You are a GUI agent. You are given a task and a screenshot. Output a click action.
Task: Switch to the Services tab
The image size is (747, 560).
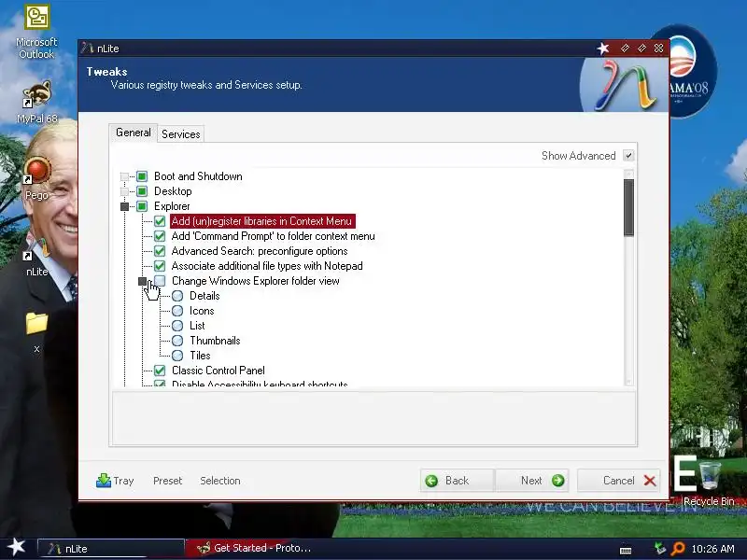[180, 134]
